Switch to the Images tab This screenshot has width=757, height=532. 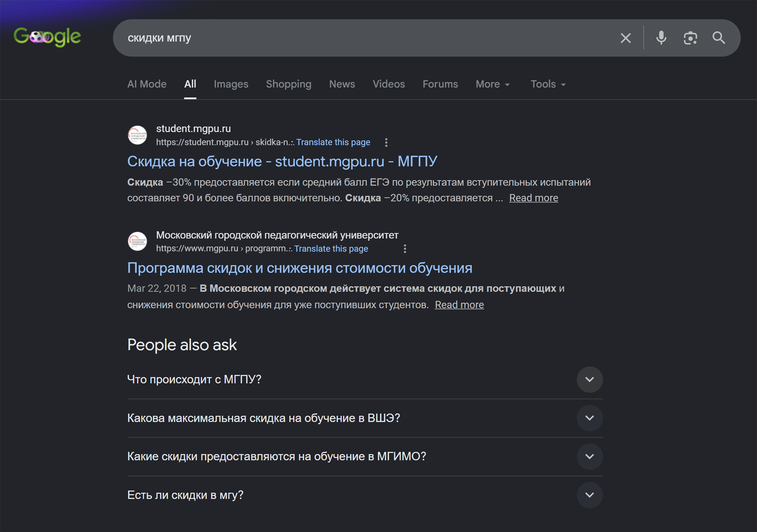(x=231, y=84)
